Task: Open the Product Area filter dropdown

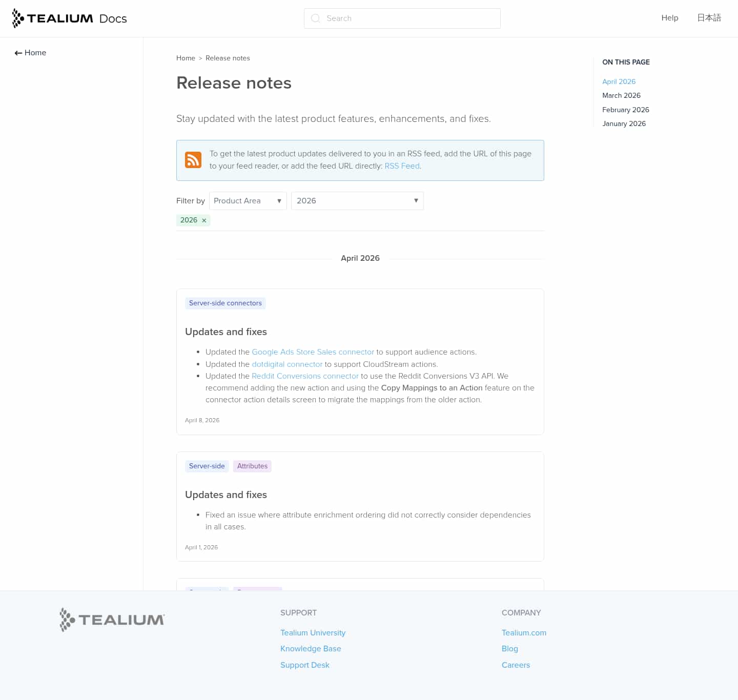Action: (248, 201)
